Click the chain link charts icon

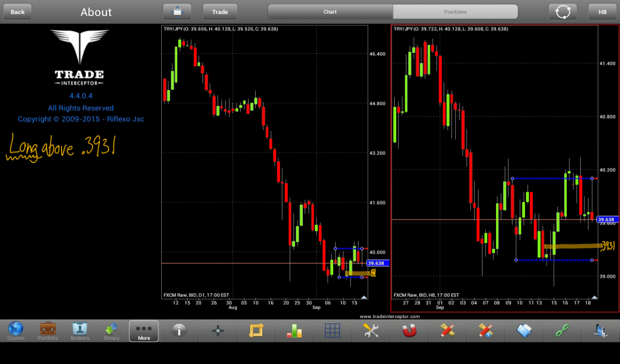click(562, 330)
